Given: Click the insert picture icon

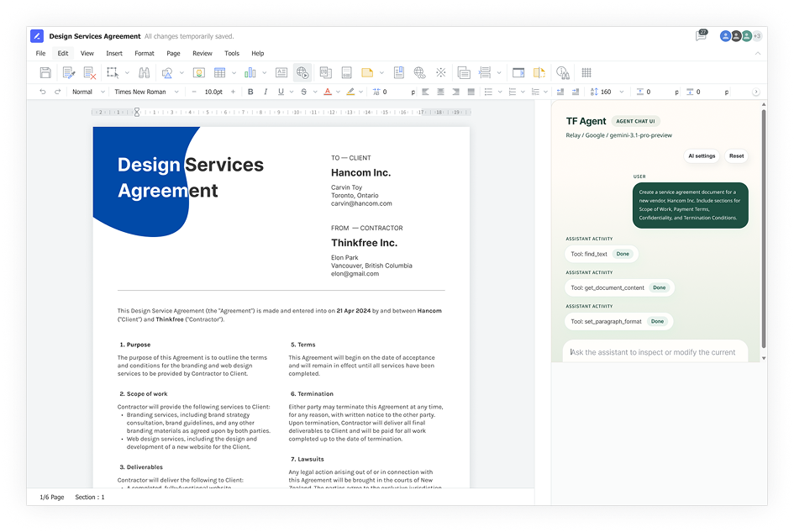Looking at the screenshot, I should click(x=199, y=72).
